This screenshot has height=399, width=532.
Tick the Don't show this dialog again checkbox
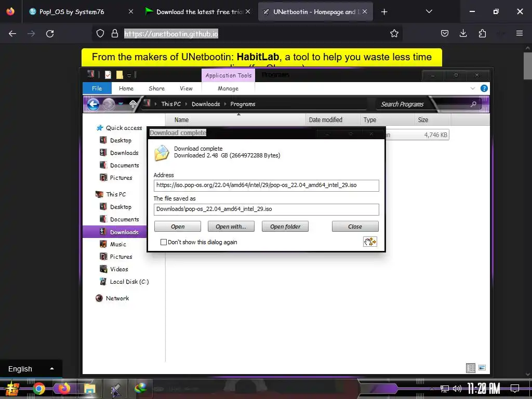[x=164, y=242]
